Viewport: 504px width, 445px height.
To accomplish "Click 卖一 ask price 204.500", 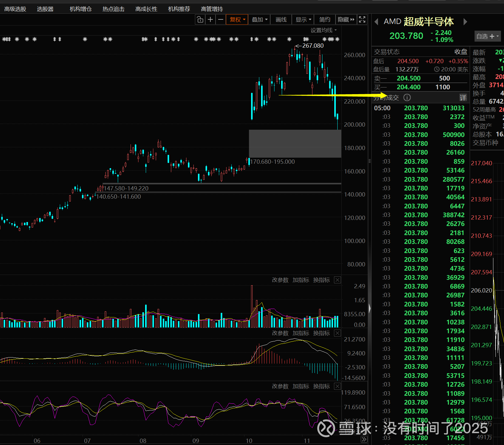I will (x=409, y=78).
